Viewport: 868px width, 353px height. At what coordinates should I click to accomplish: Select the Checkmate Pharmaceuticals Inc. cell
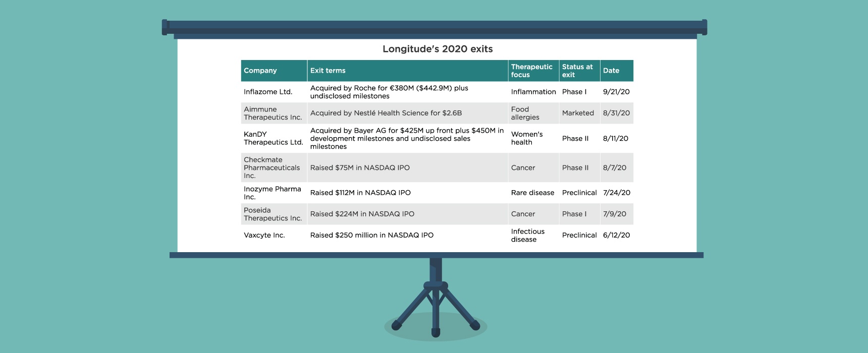coord(272,167)
